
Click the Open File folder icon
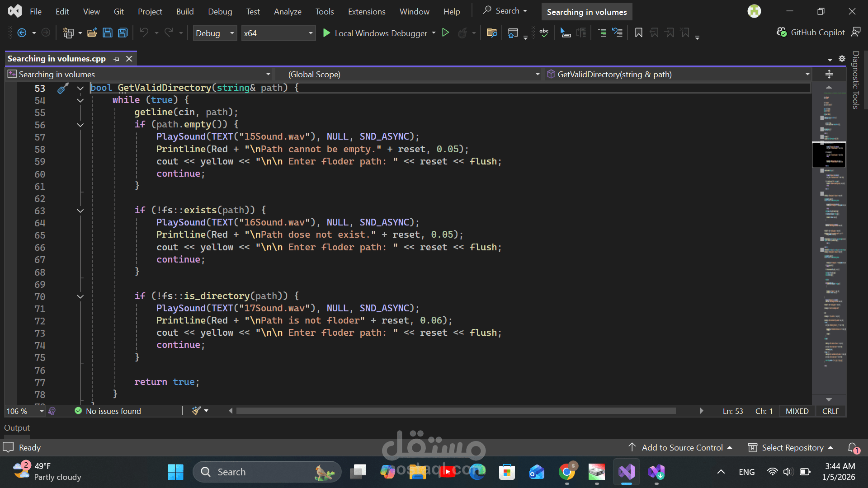click(x=92, y=33)
